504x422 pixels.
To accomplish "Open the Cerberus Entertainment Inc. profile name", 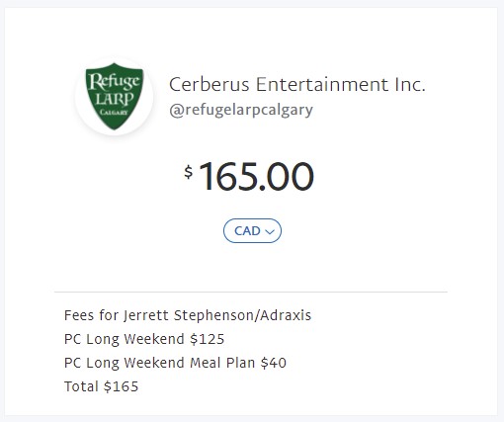I will pos(297,84).
